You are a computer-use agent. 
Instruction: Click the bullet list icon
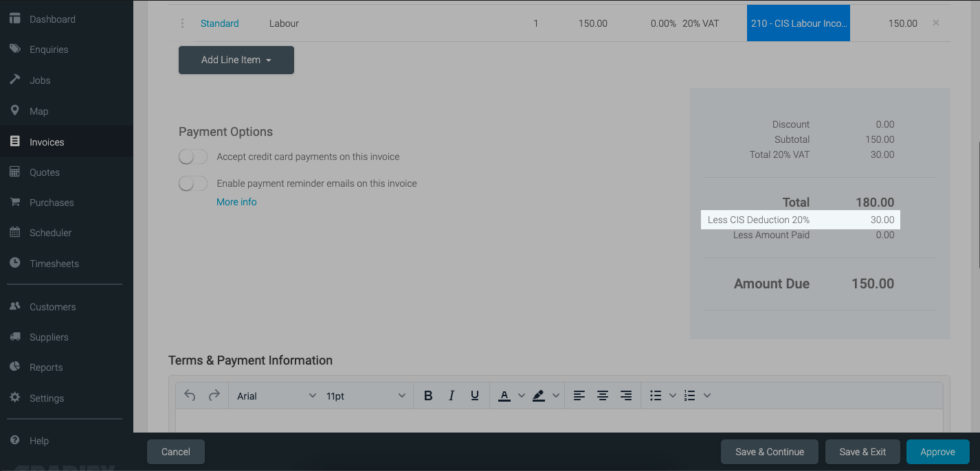tap(656, 395)
